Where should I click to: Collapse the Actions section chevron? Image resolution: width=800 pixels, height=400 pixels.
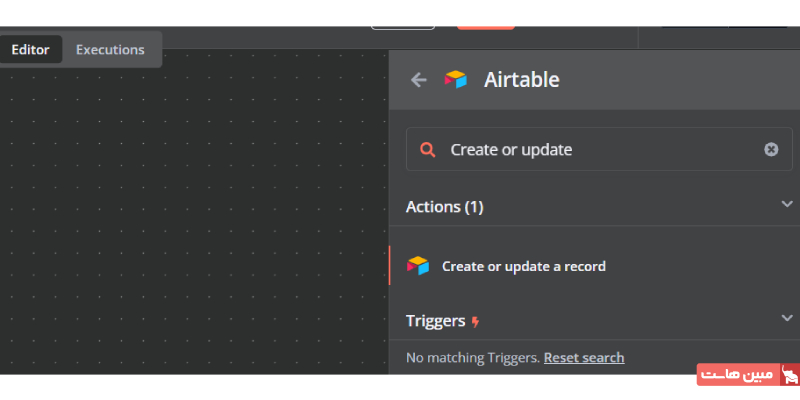coord(786,204)
